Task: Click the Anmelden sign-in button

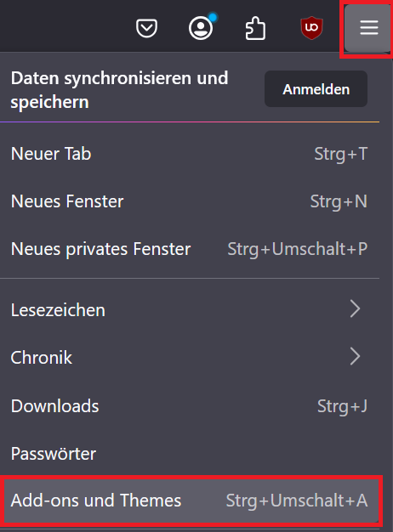Action: click(x=316, y=89)
